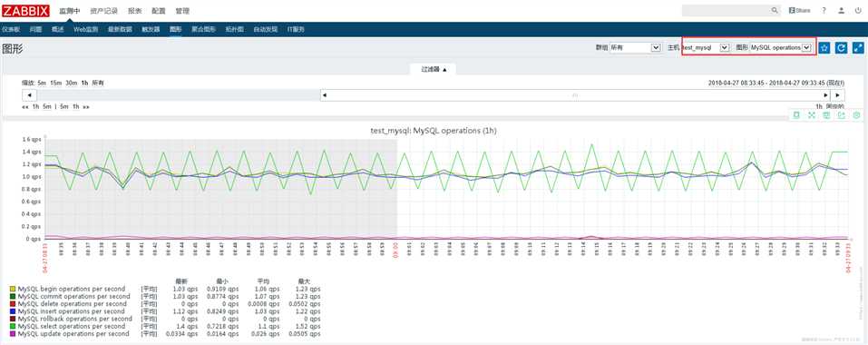Go to Web监测 submenu item
This screenshot has height=345, width=868.
tap(86, 29)
